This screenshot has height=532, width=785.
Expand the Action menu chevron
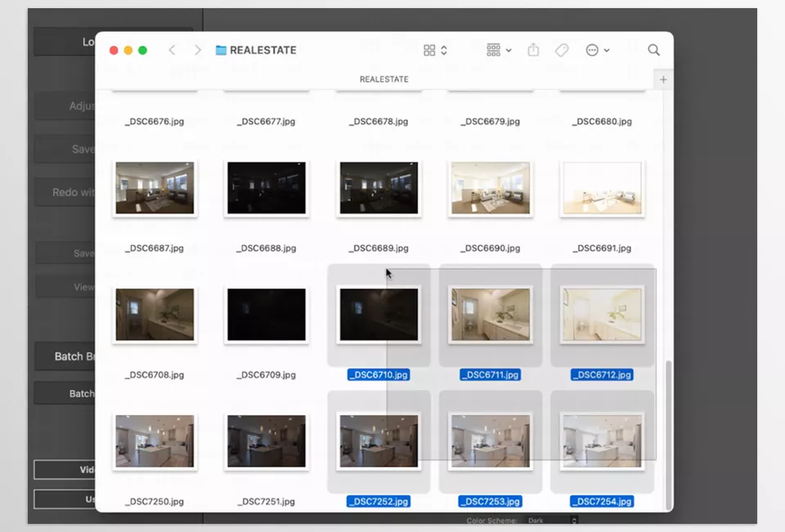[607, 51]
